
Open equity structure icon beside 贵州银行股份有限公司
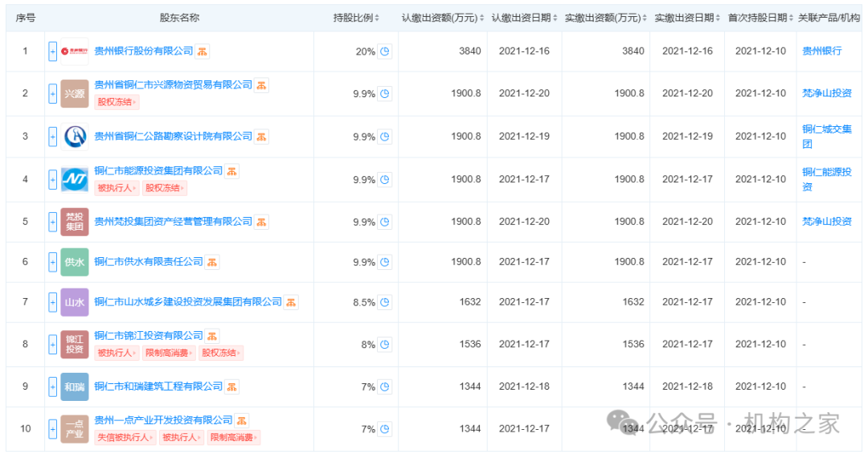click(x=203, y=51)
